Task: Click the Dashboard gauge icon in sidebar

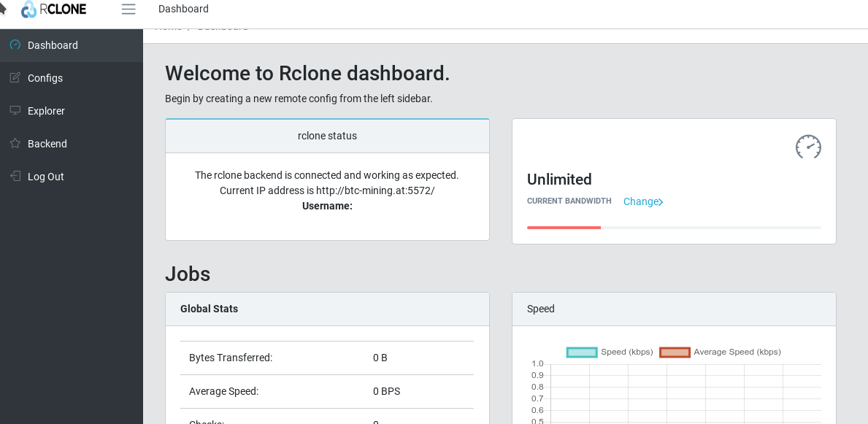Action: pyautogui.click(x=15, y=45)
